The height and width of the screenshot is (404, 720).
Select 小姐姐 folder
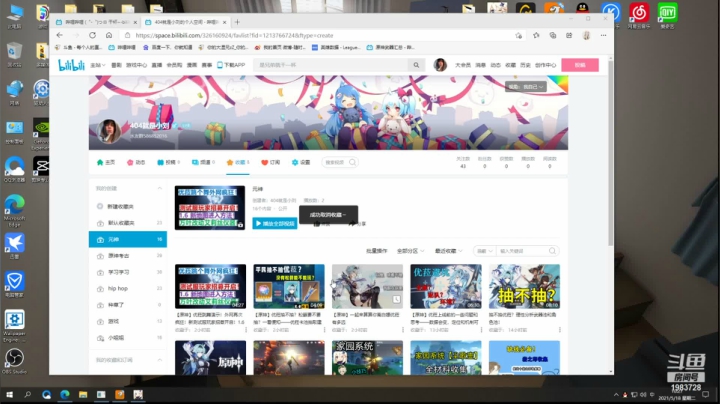point(128,338)
